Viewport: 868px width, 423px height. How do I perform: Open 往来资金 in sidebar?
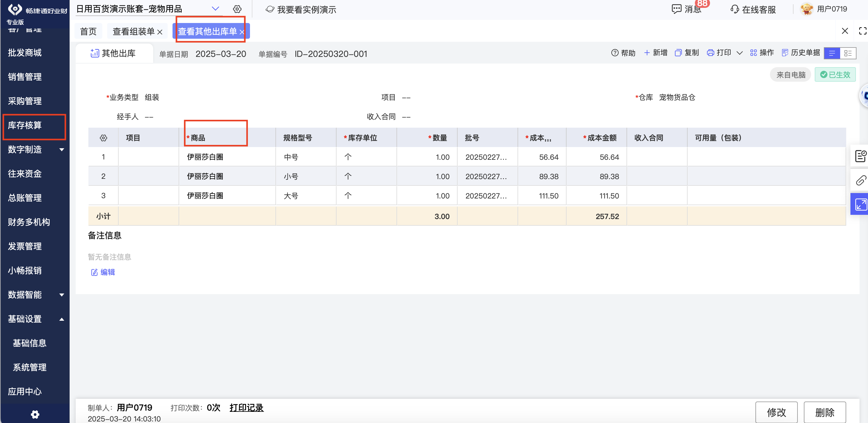25,174
